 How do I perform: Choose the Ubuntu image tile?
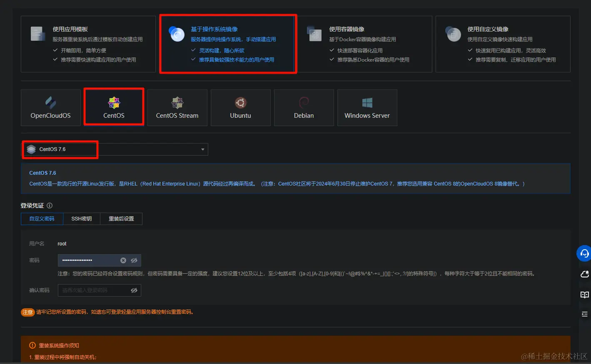[x=241, y=108]
